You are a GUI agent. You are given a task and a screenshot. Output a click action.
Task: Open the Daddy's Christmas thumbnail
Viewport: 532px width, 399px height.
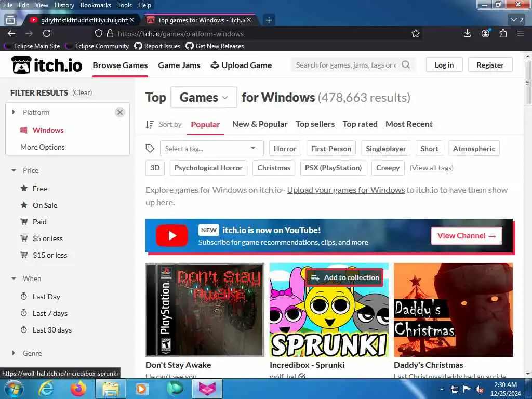(x=453, y=310)
